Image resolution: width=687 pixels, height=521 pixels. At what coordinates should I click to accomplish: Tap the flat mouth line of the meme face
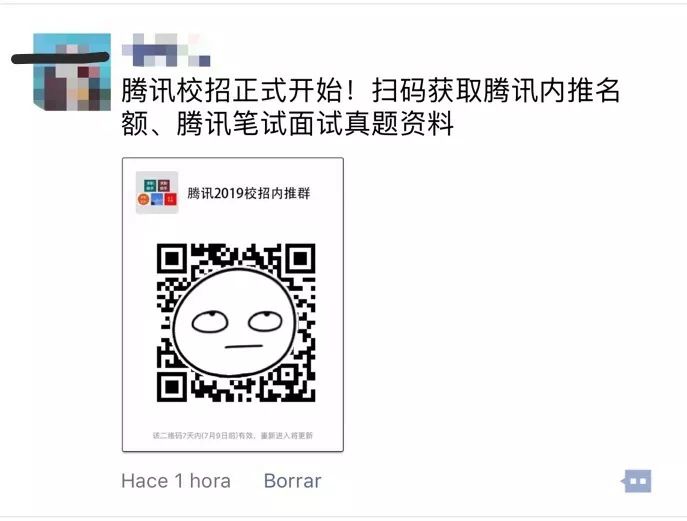coord(244,347)
